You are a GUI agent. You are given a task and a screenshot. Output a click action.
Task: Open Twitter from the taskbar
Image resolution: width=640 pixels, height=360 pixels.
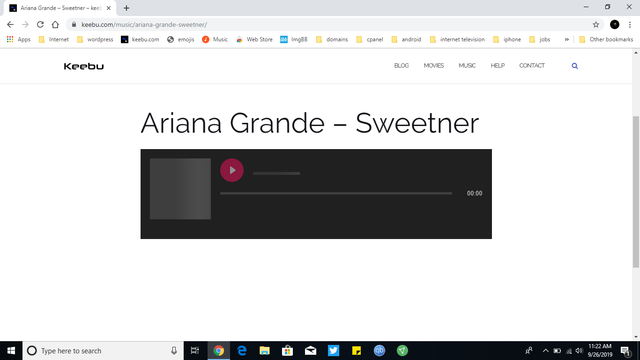[333, 351]
